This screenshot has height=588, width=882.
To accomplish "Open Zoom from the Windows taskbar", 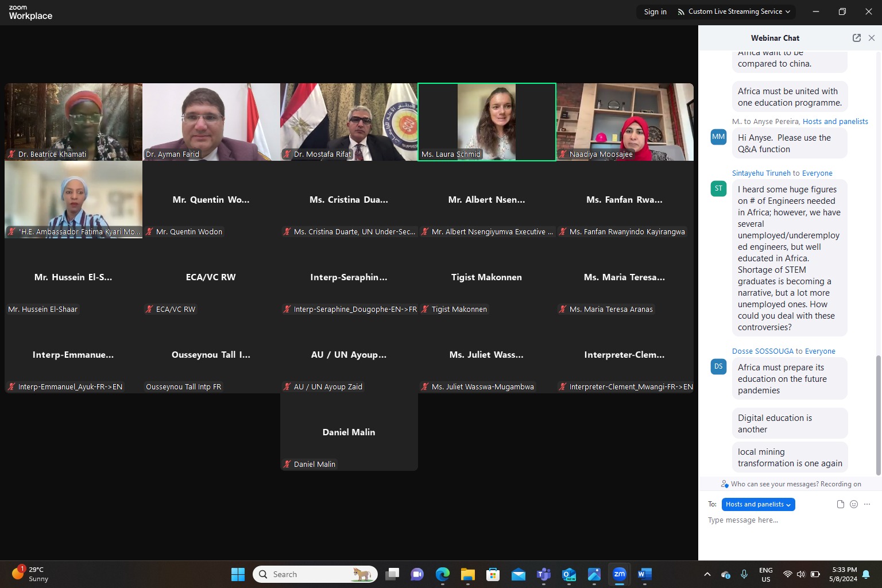I will (619, 574).
